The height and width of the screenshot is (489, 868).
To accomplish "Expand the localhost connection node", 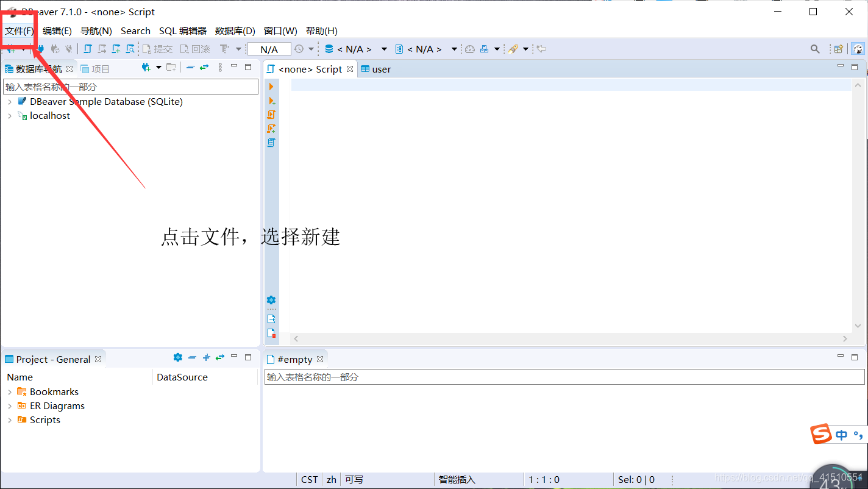I will 9,115.
